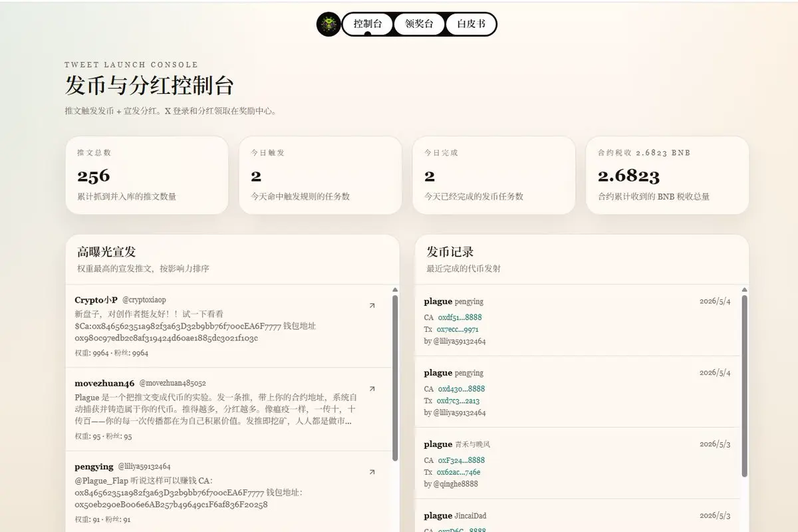Screen dimensions: 798x532
Task: Open CA link 0xF324...8888
Action: point(462,460)
